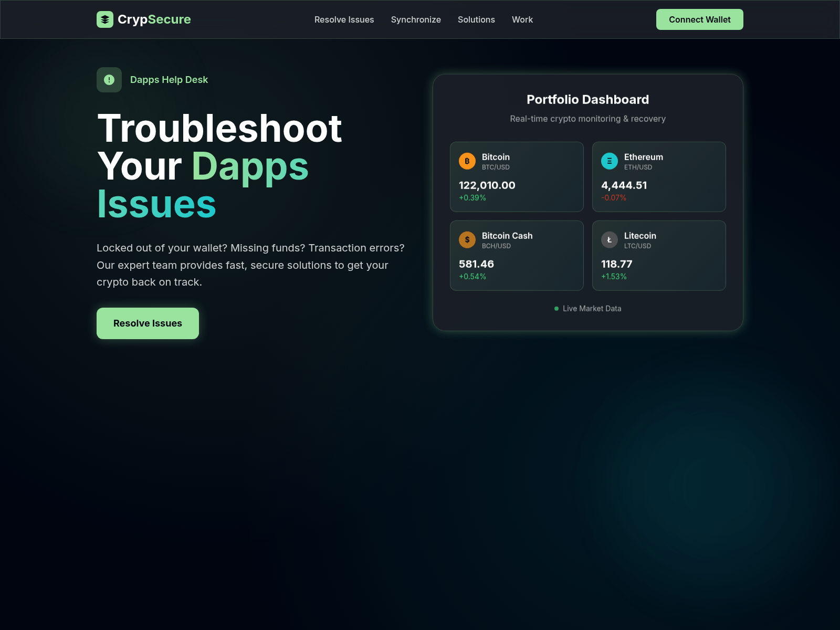Click the Troubleshoot Your Dapps Issues headline

coord(219,166)
